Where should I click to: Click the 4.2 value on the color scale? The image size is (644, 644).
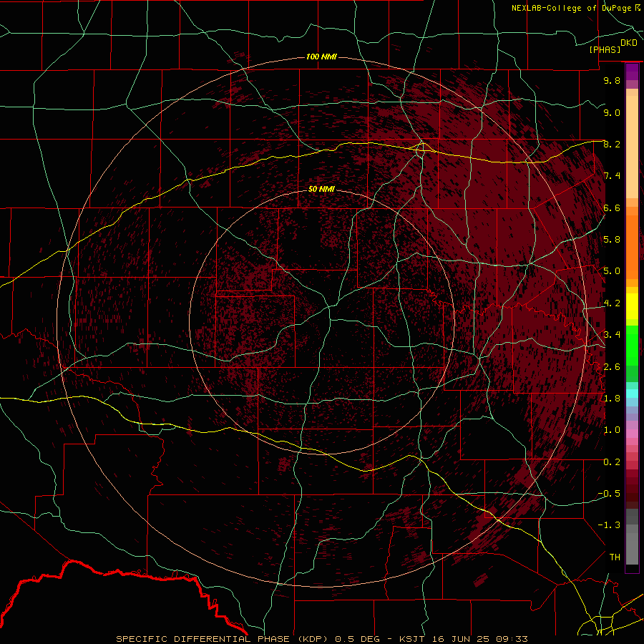coord(612,303)
